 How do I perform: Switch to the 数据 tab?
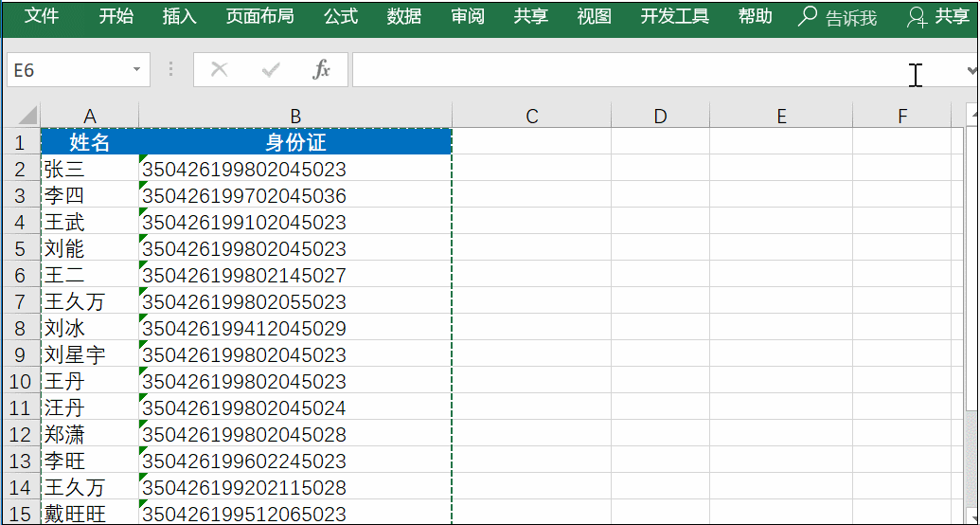pos(403,16)
